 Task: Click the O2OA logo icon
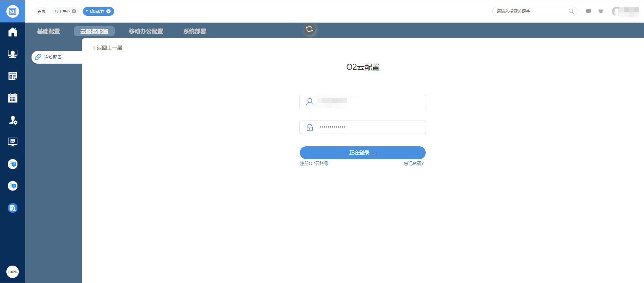(x=12, y=11)
